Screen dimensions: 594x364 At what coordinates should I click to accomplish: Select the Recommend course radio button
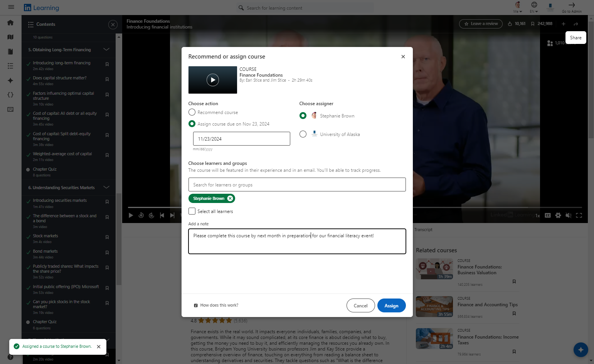point(192,112)
